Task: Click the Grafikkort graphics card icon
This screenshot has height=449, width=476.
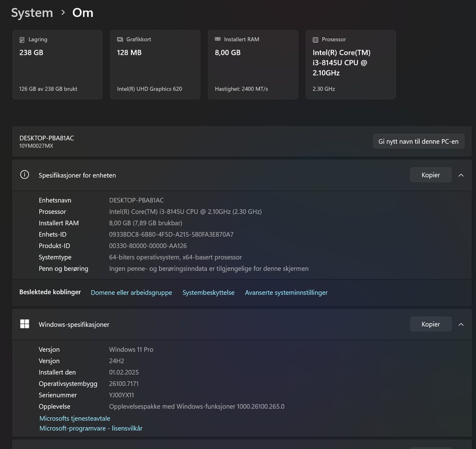Action: 120,40
